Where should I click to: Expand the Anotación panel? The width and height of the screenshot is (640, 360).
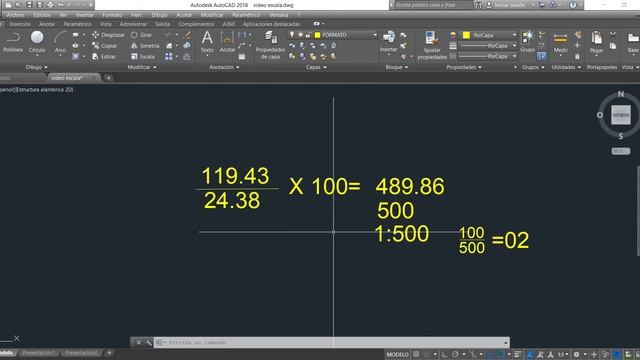pyautogui.click(x=224, y=67)
